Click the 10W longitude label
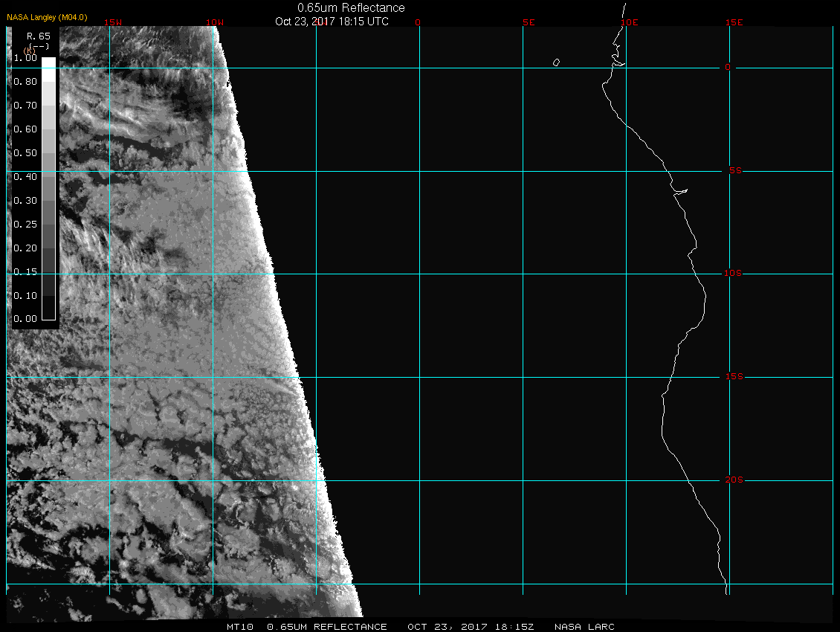 coord(214,22)
